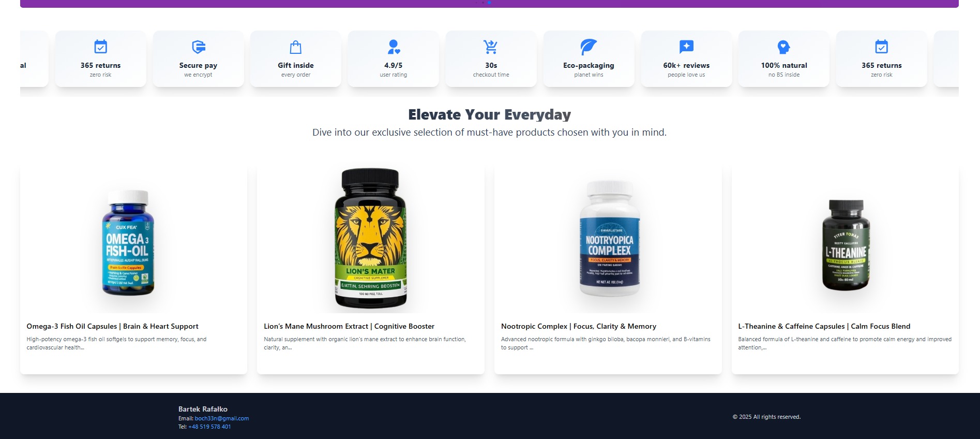The image size is (980, 439).
Task: Open the L-Theanine & Caffeine Capsules title
Action: (824, 326)
